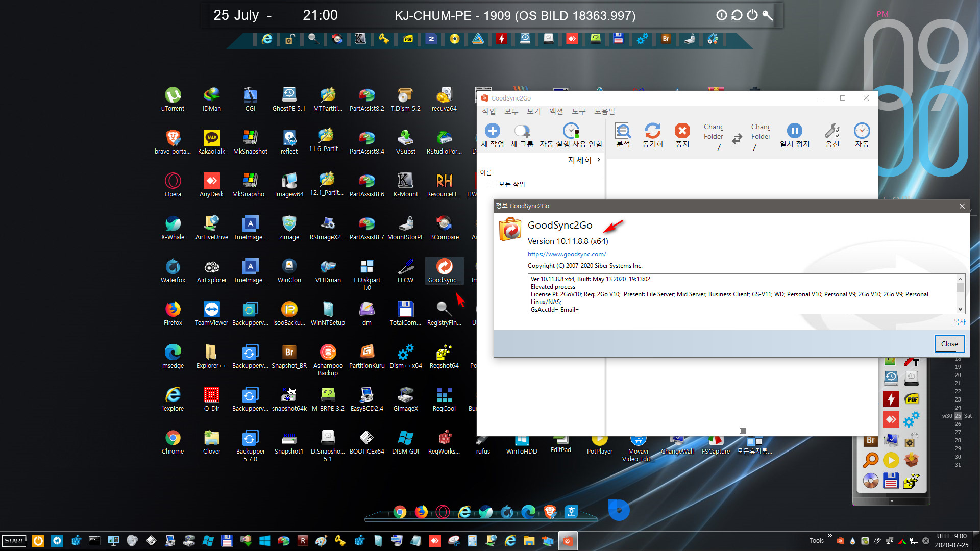Open the 도움말 menu in GoodSync2Go

tap(604, 111)
